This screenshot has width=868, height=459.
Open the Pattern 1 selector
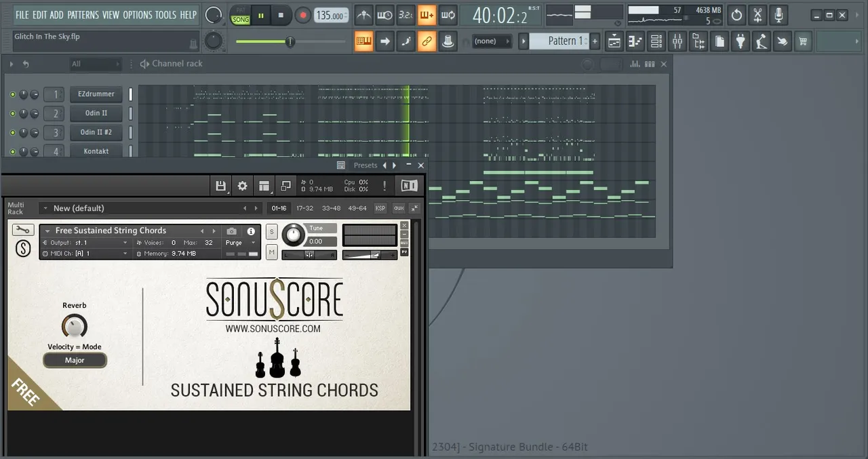560,41
